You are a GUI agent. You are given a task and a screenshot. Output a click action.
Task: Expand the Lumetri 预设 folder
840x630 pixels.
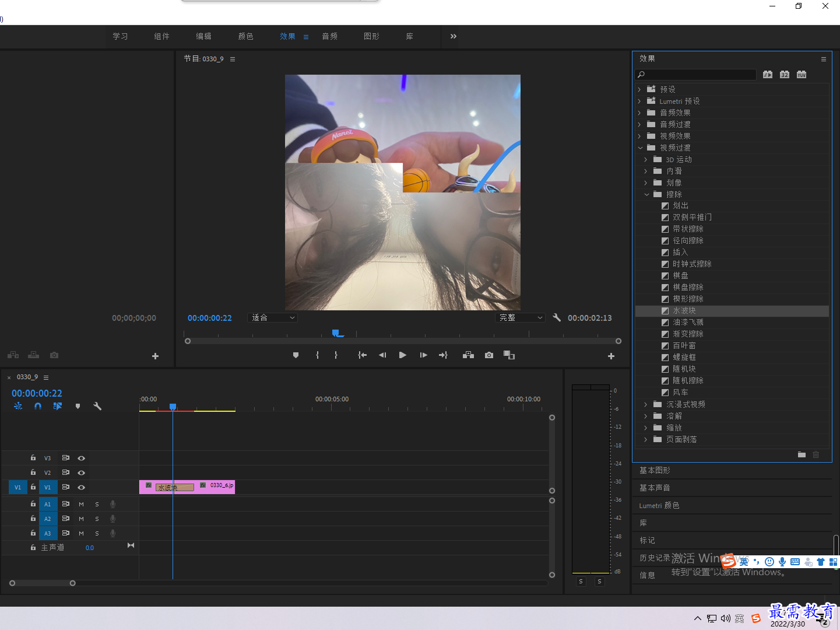(639, 101)
